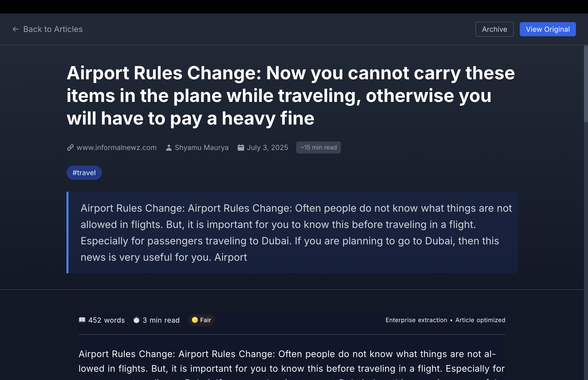The width and height of the screenshot is (588, 380).
Task: Click the article headline text
Action: coord(291,95)
